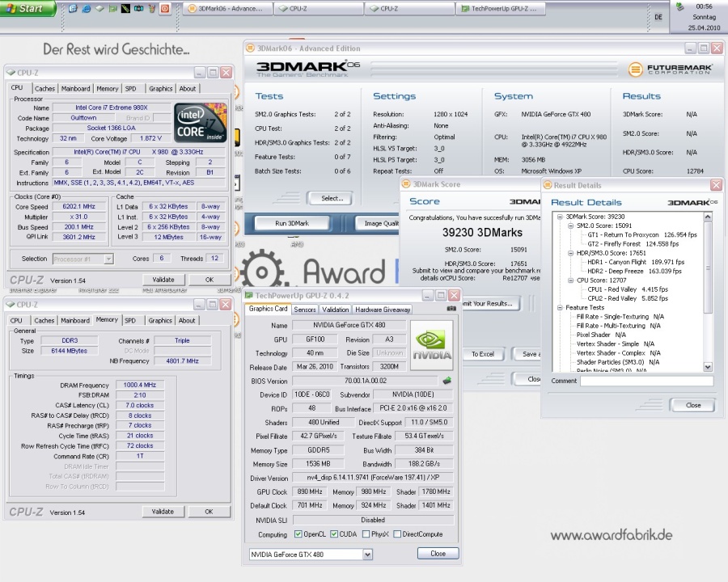728x582 pixels.
Task: Click the Futuremark logo in 3DMark06
Action: [x=670, y=70]
